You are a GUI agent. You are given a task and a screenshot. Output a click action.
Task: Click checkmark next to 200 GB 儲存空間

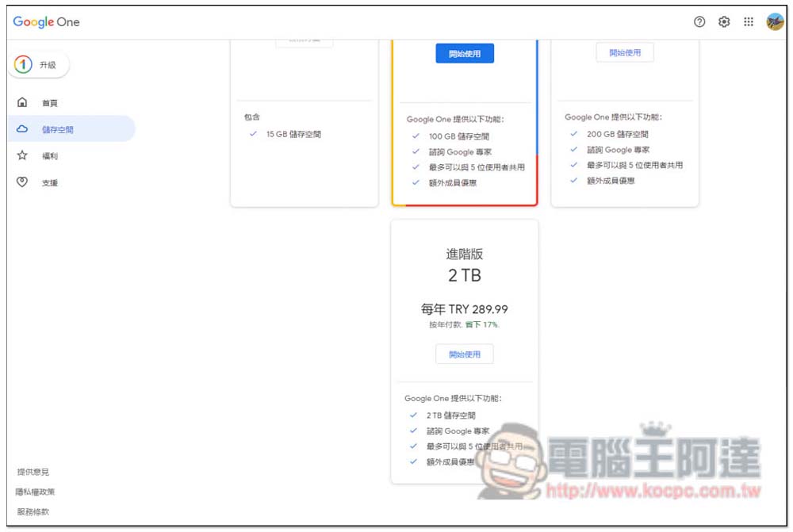[573, 134]
